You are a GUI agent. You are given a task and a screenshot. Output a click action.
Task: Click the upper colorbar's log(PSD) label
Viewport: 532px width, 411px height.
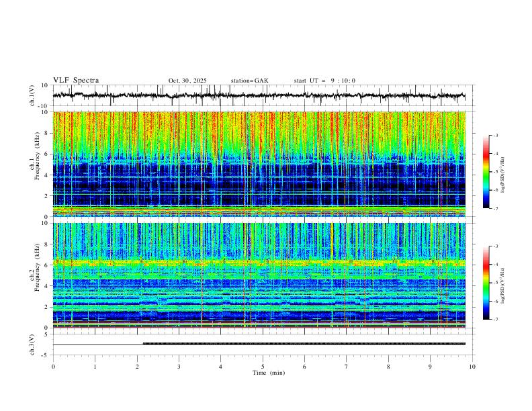pyautogui.click(x=503, y=175)
